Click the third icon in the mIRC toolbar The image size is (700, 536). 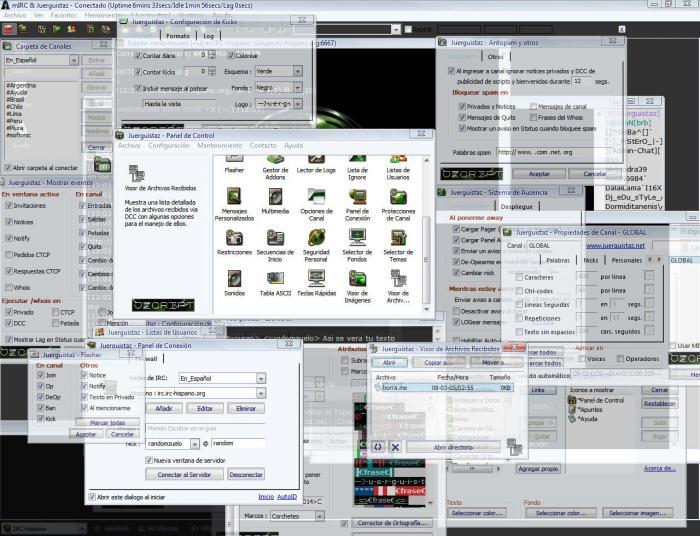click(x=42, y=29)
